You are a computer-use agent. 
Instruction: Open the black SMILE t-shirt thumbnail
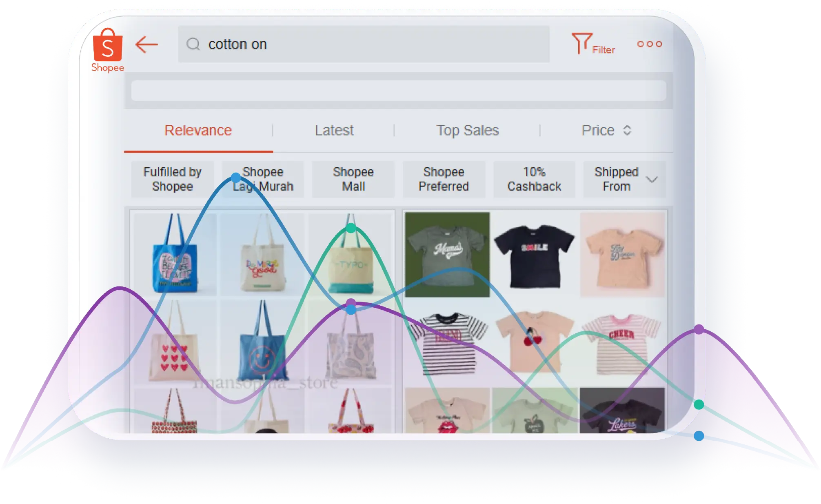click(534, 255)
